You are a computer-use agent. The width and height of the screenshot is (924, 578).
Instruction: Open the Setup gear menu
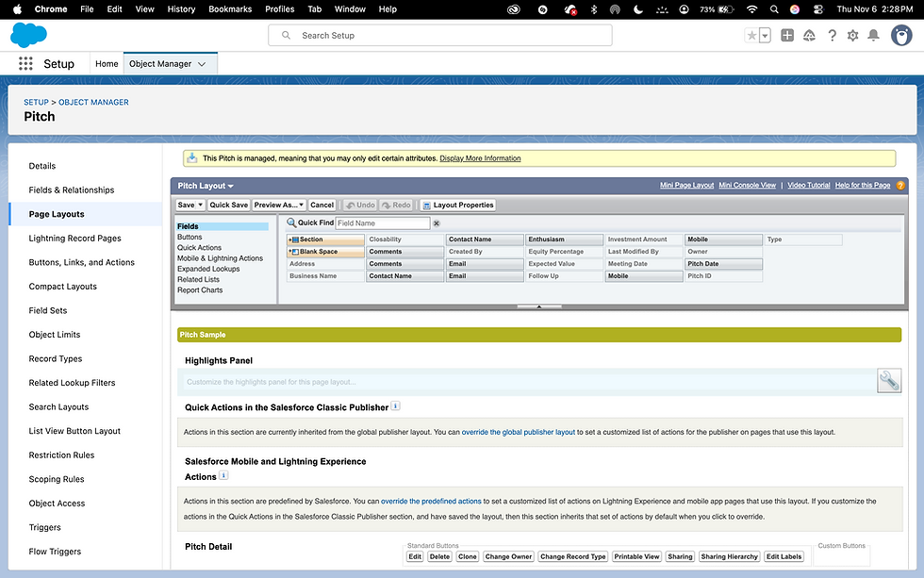click(852, 35)
